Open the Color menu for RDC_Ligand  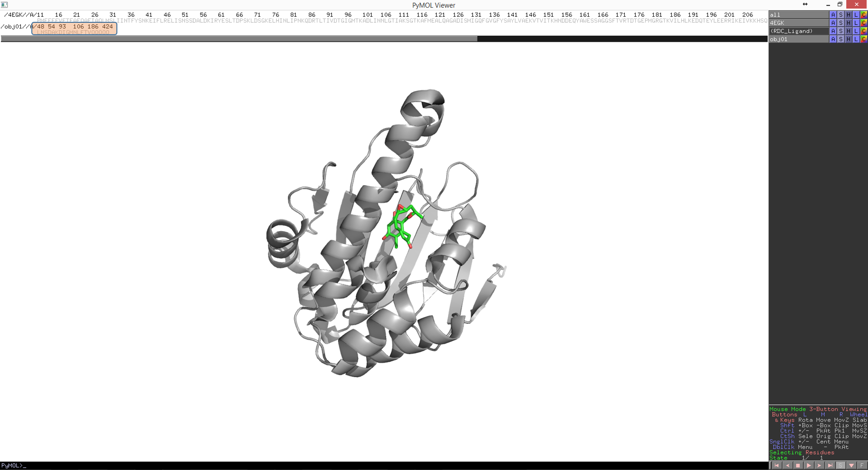pos(864,31)
